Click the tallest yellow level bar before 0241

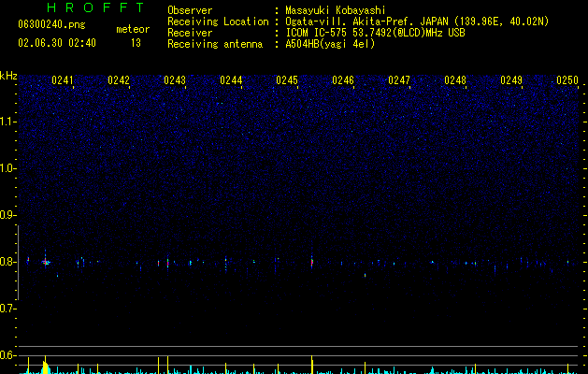click(46, 365)
